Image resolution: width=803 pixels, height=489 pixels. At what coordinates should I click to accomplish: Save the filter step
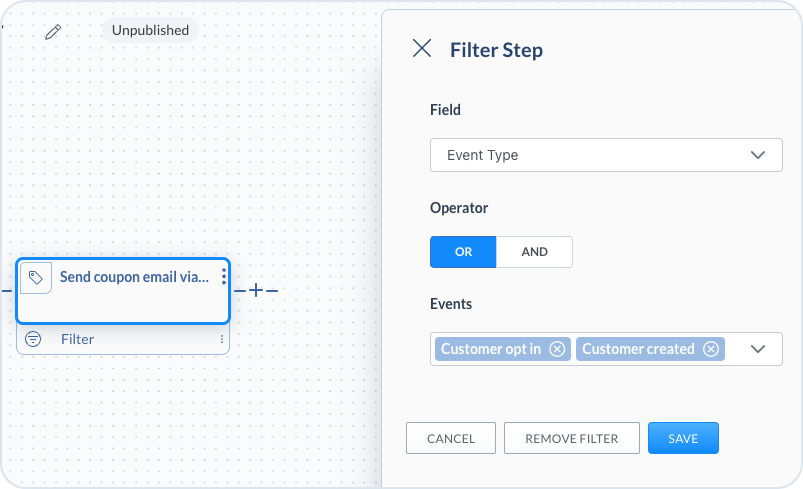point(683,438)
